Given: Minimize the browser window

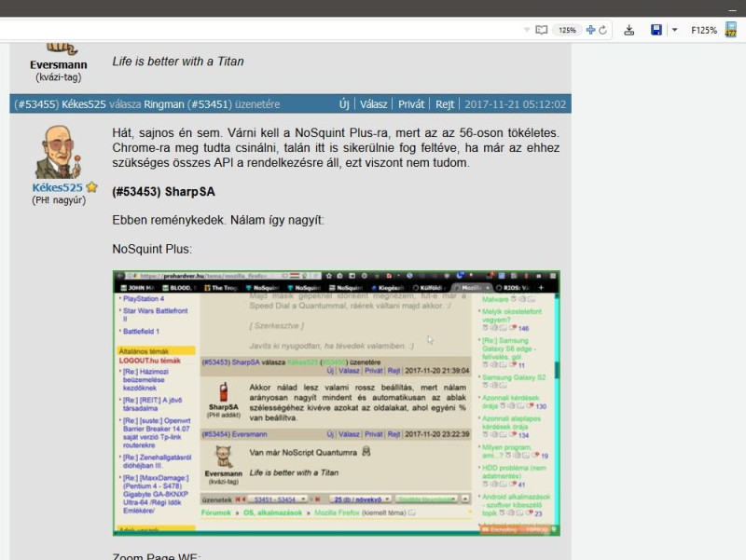Looking at the screenshot, I should [x=732, y=9].
